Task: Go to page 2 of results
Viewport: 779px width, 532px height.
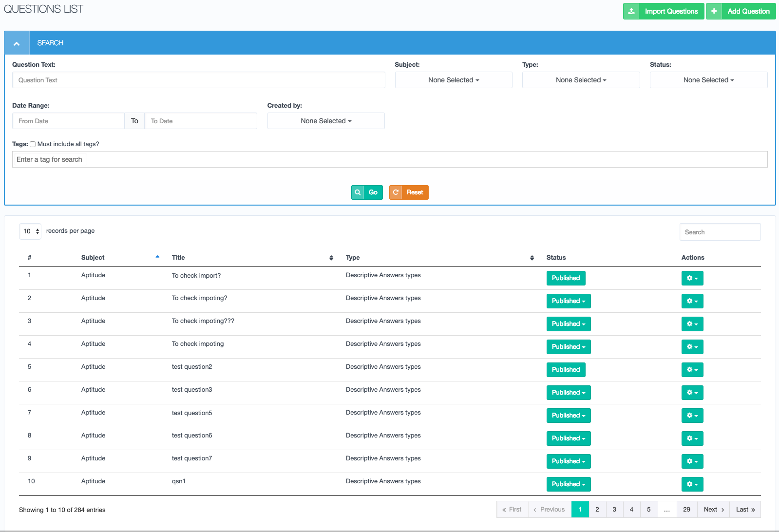Action: (597, 510)
